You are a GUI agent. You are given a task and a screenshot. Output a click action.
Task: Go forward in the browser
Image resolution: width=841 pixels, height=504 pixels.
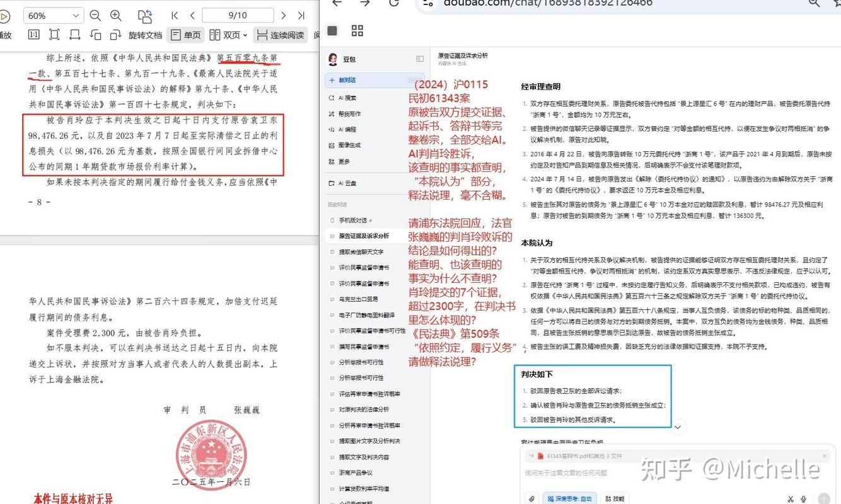(365, 3)
